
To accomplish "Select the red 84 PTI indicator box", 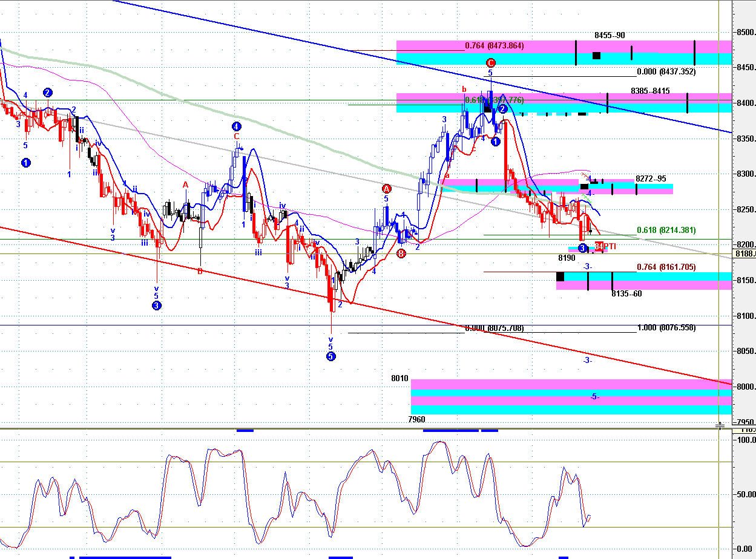I will click(599, 246).
